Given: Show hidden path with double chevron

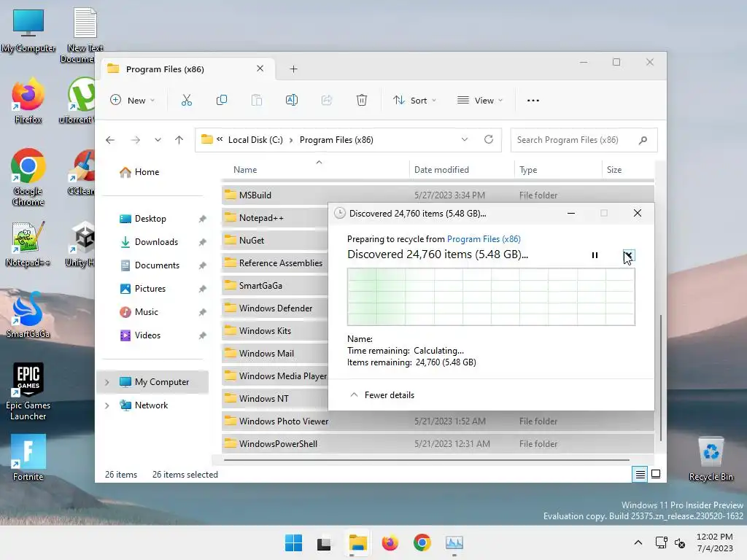Looking at the screenshot, I should click(x=220, y=139).
